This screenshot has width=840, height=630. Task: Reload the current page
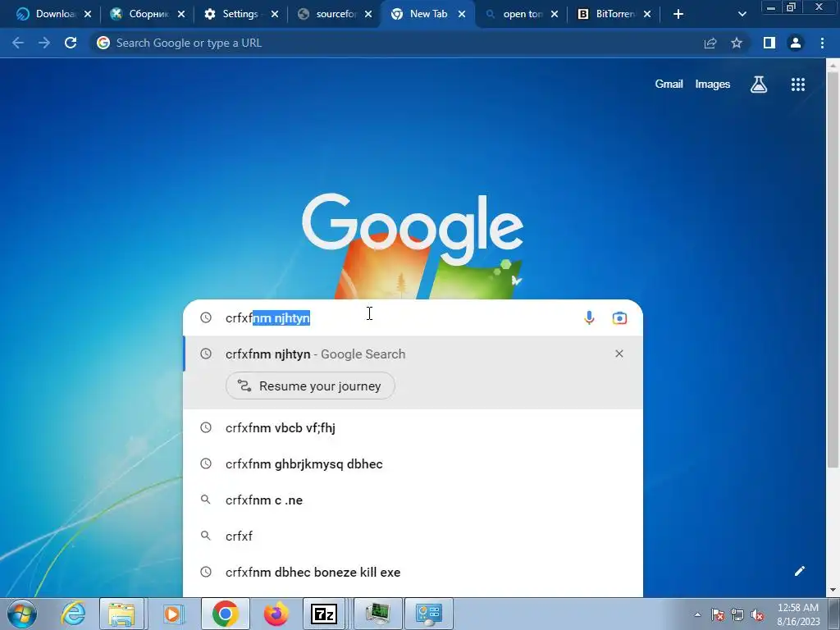coord(71,43)
